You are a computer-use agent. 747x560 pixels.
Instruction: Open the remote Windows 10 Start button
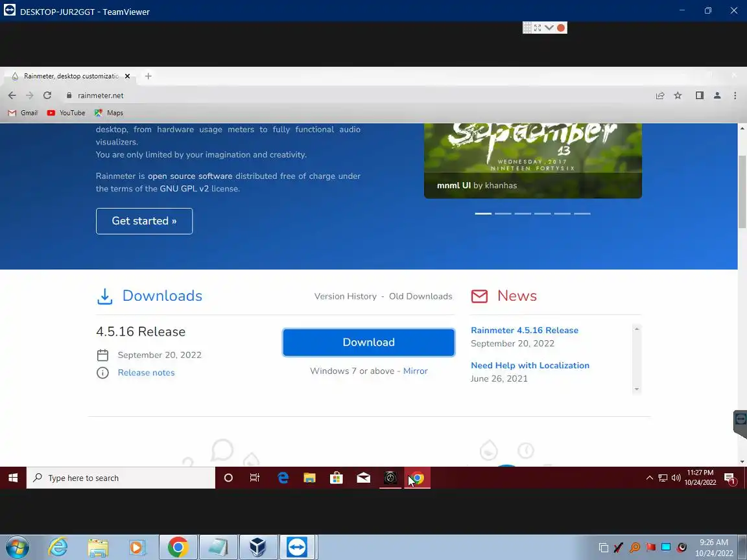click(13, 478)
